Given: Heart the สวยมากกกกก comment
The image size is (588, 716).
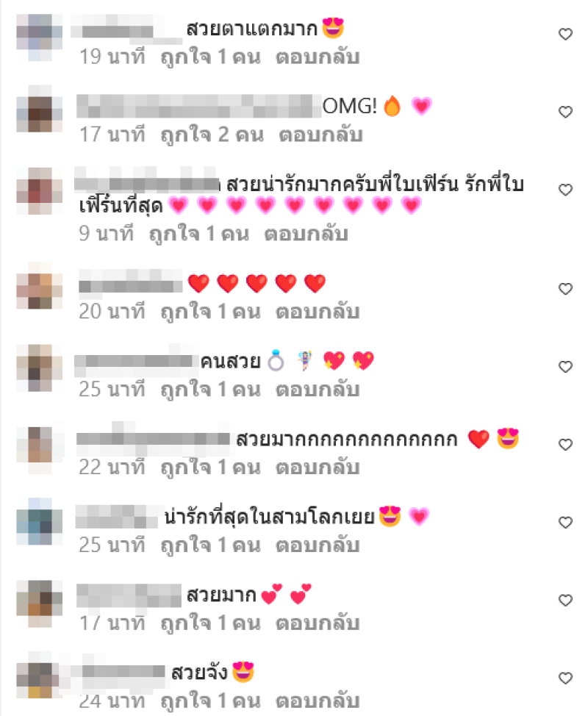Looking at the screenshot, I should tap(565, 444).
